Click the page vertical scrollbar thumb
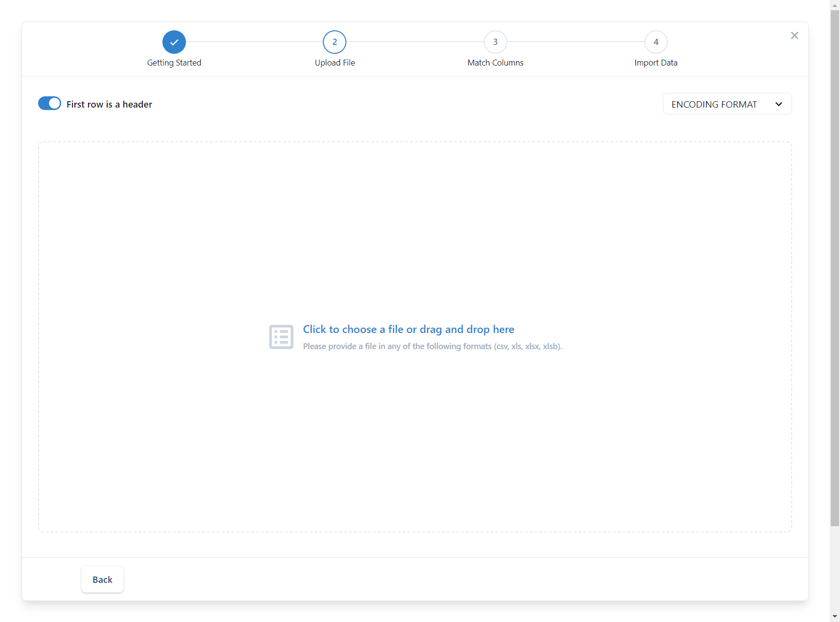The height and width of the screenshot is (622, 840). click(x=835, y=268)
